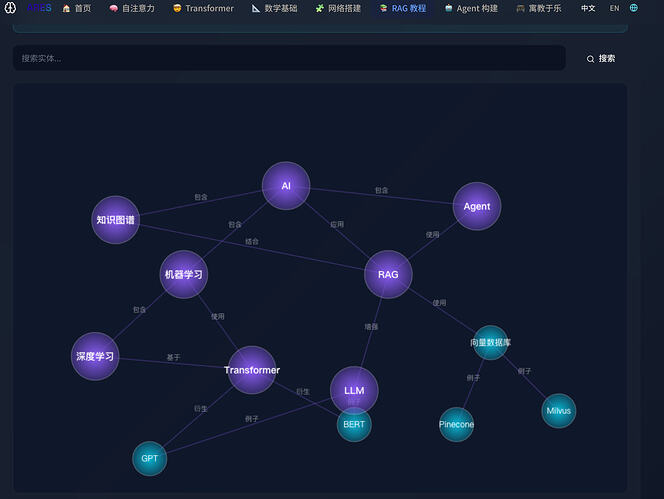Select the RAG 教程 nav item

(x=403, y=8)
